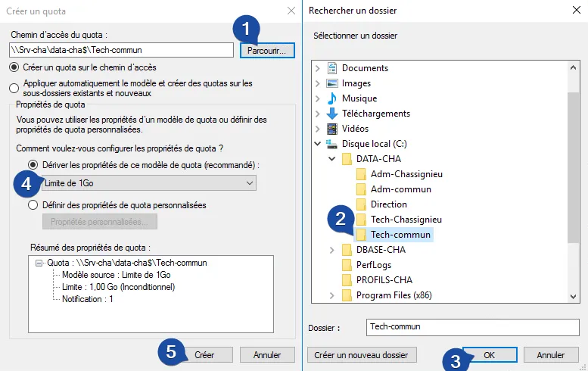Click the Documents folder icon
The height and width of the screenshot is (371, 588).
click(x=332, y=68)
